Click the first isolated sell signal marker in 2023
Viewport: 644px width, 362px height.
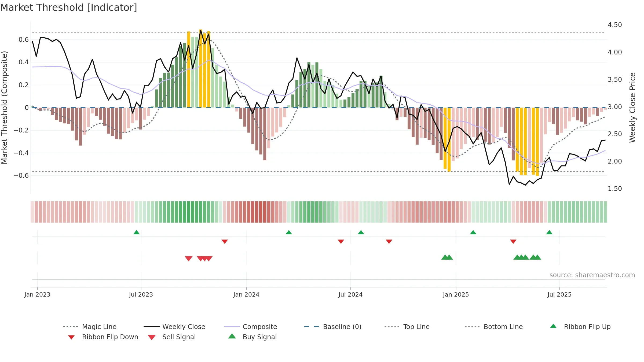click(x=189, y=258)
